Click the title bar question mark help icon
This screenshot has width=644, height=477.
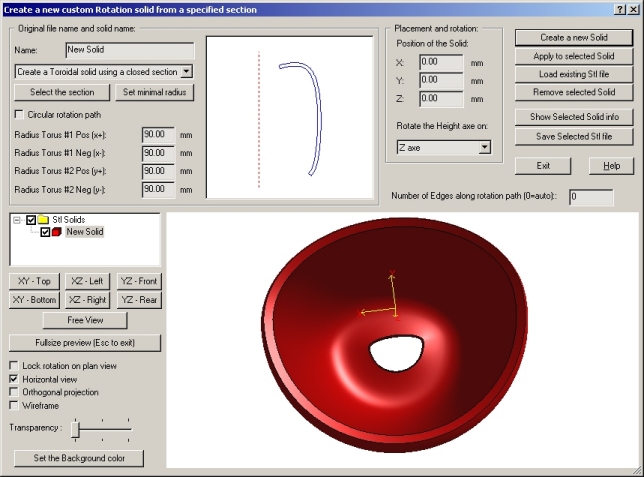click(x=621, y=9)
